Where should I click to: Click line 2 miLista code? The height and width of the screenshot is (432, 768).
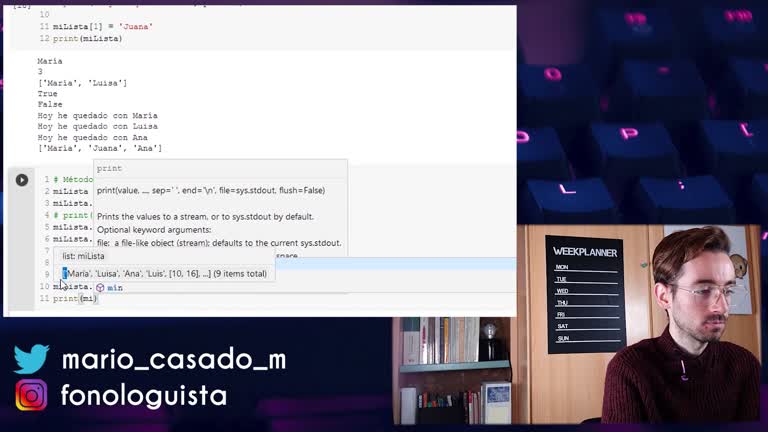[71, 191]
